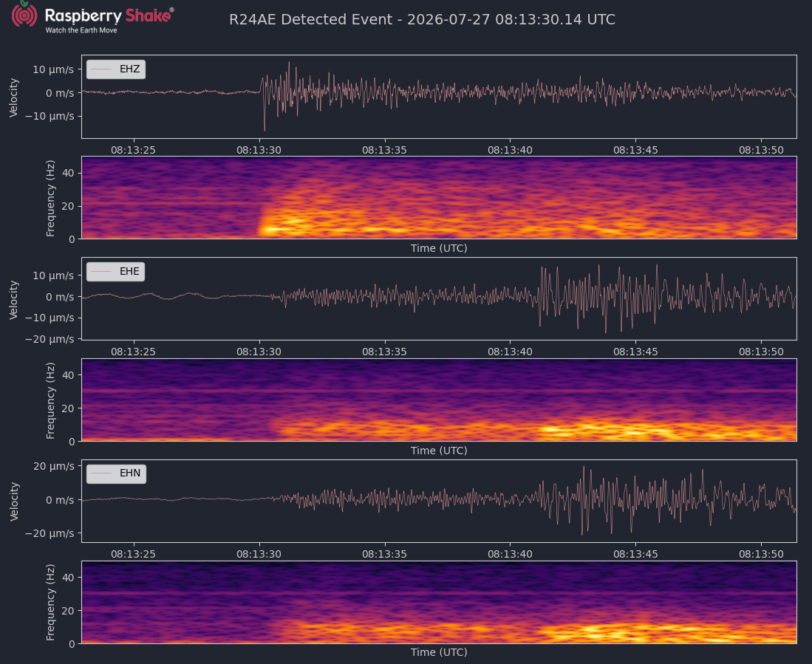Click the EHZ waveform plot area

pos(439,97)
